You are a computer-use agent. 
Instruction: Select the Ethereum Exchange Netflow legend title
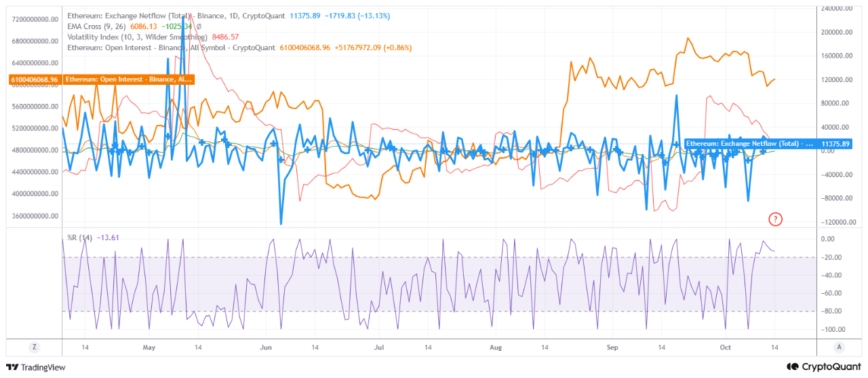(x=177, y=15)
